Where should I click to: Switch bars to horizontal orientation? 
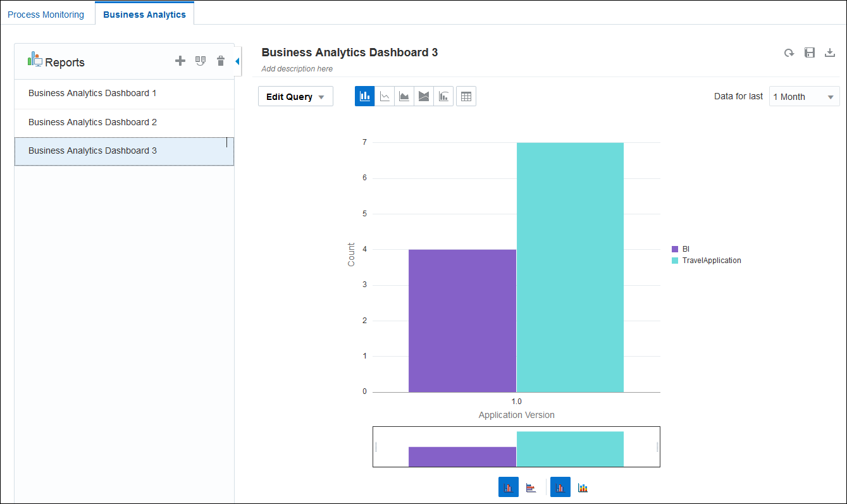[531, 486]
